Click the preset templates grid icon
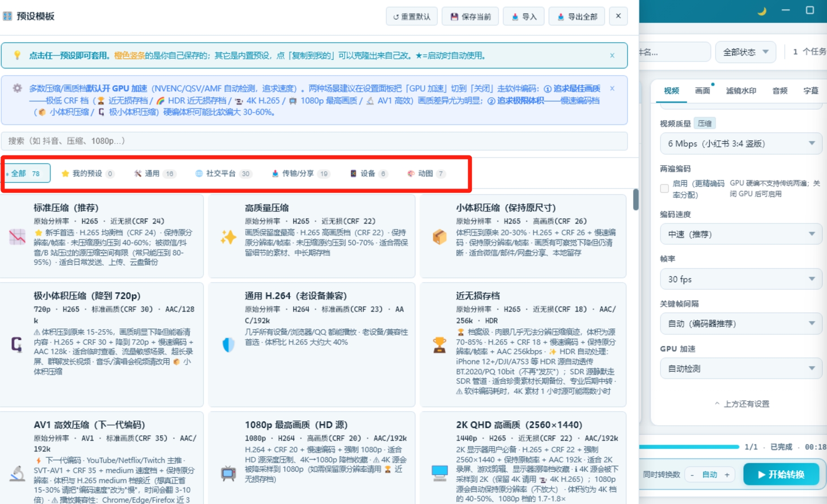The image size is (827, 504). click(8, 17)
